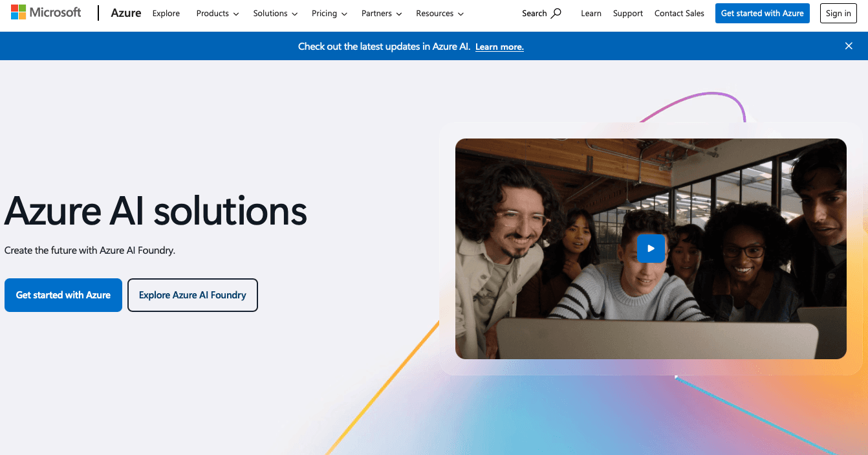Screen dimensions: 868x455
Task: Click the colorful Microsoft squares emblem
Action: click(19, 11)
